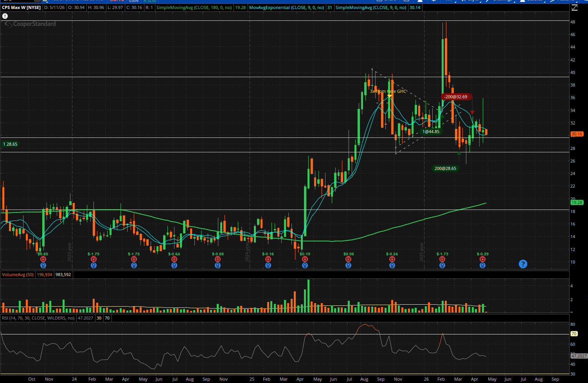588x383 pixels.
Task: Click the blue lightbulb icon under $0.06
Action: [349, 266]
